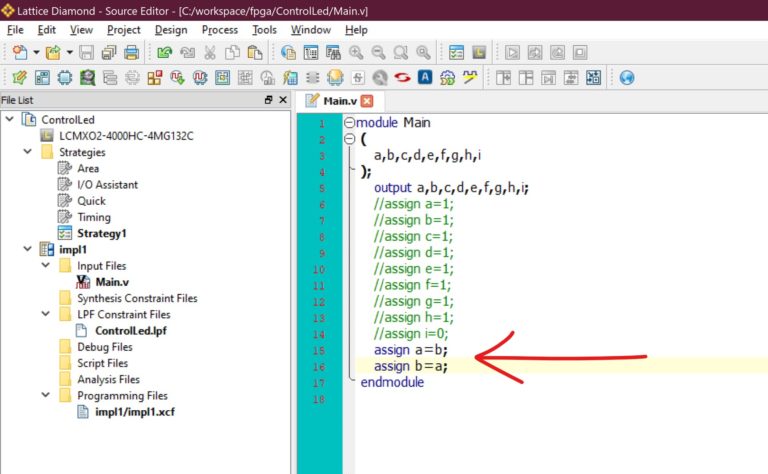Viewport: 768px width, 474px height.
Task: Open the new file dropdown arrow
Action: pos(36,52)
